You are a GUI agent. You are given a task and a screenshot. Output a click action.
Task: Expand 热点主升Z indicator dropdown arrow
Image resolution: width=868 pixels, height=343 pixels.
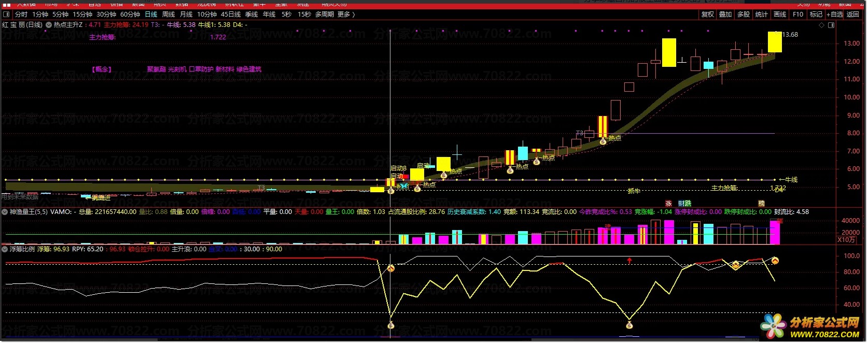pos(49,24)
